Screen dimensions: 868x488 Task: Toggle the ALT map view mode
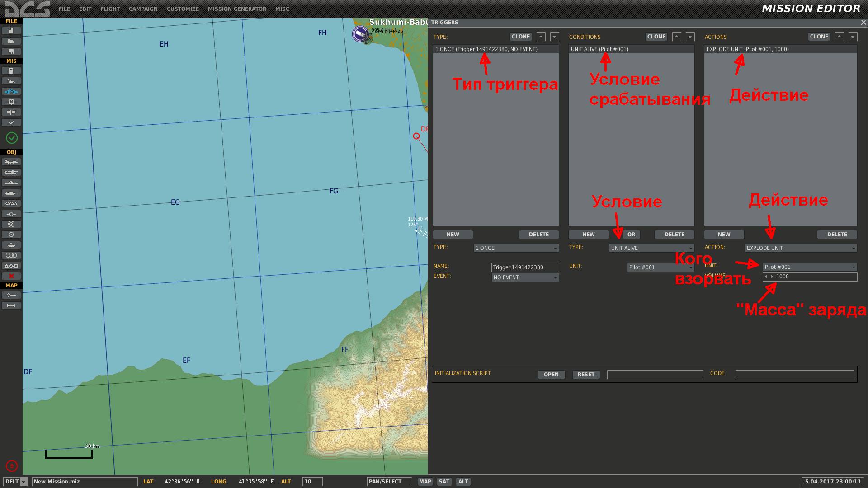pos(463,482)
